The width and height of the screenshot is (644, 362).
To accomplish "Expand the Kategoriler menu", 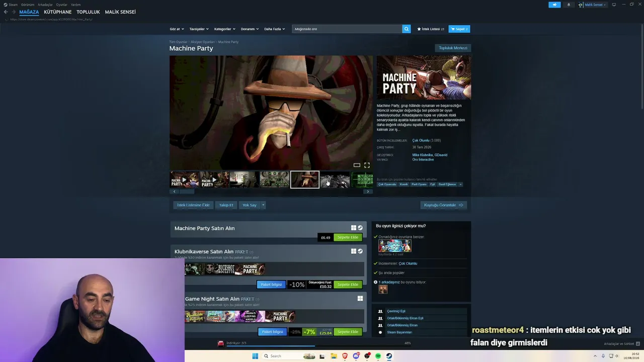I will tap(224, 29).
